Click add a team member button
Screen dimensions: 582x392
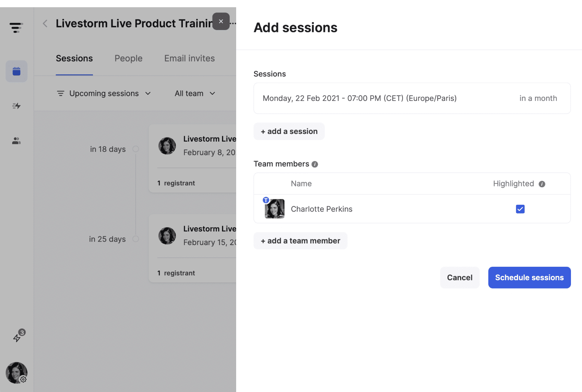click(x=300, y=241)
